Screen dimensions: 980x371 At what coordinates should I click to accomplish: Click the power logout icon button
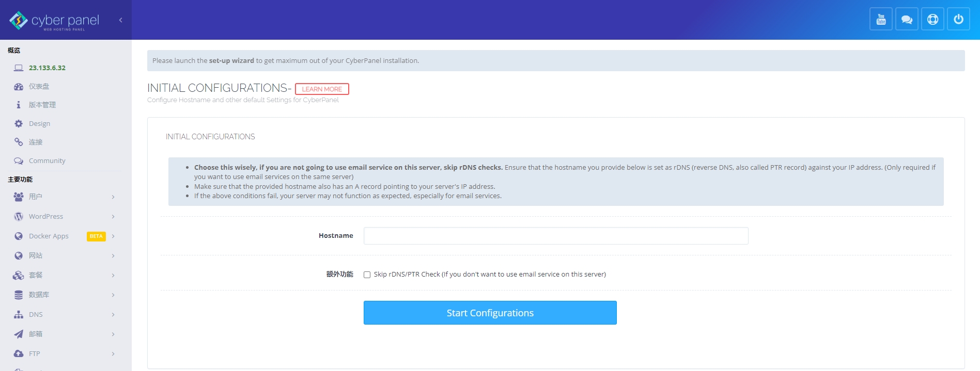pyautogui.click(x=958, y=20)
